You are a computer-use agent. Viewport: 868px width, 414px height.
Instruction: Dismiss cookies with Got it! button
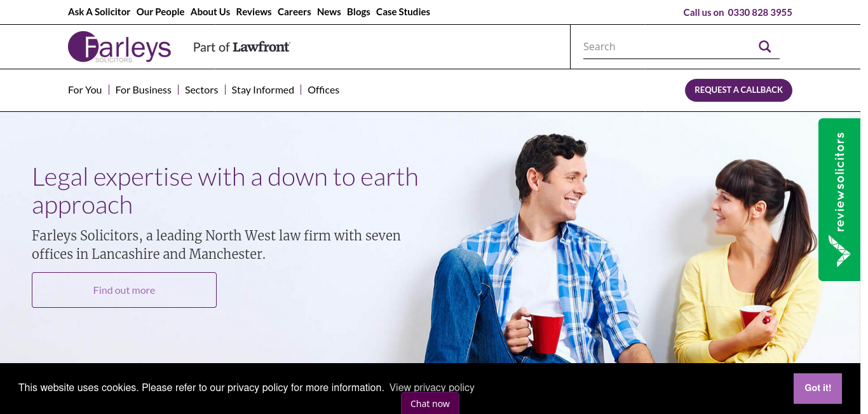point(818,388)
